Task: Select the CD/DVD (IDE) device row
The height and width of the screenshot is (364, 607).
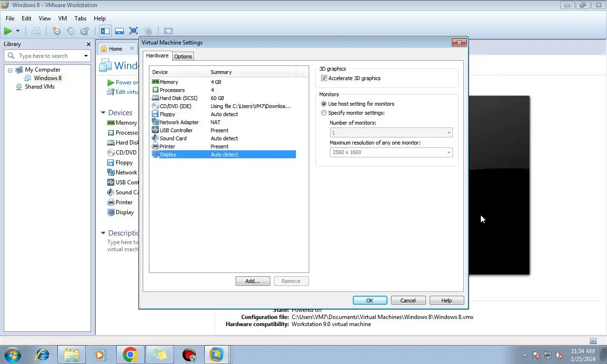Action: pos(223,106)
